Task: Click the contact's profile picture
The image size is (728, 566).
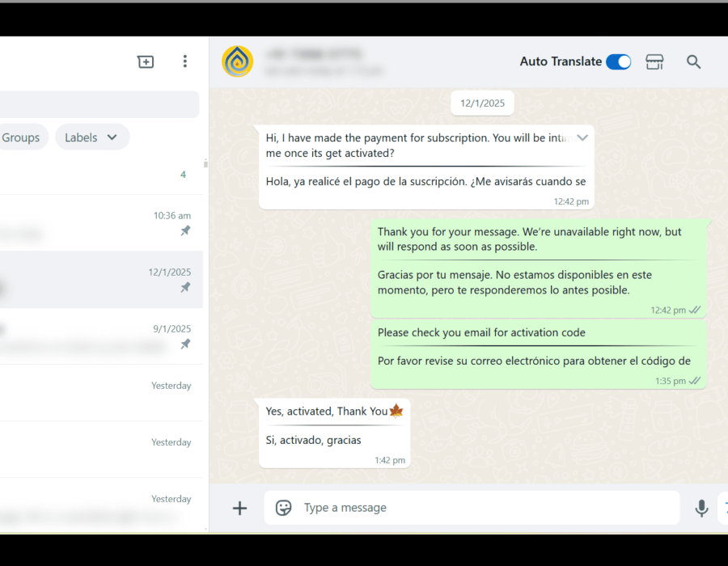Action: 237,61
